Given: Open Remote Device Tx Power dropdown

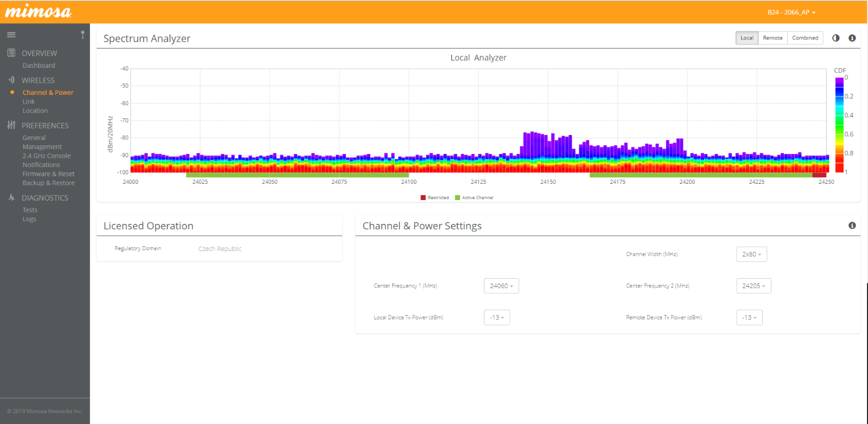Looking at the screenshot, I should point(749,317).
